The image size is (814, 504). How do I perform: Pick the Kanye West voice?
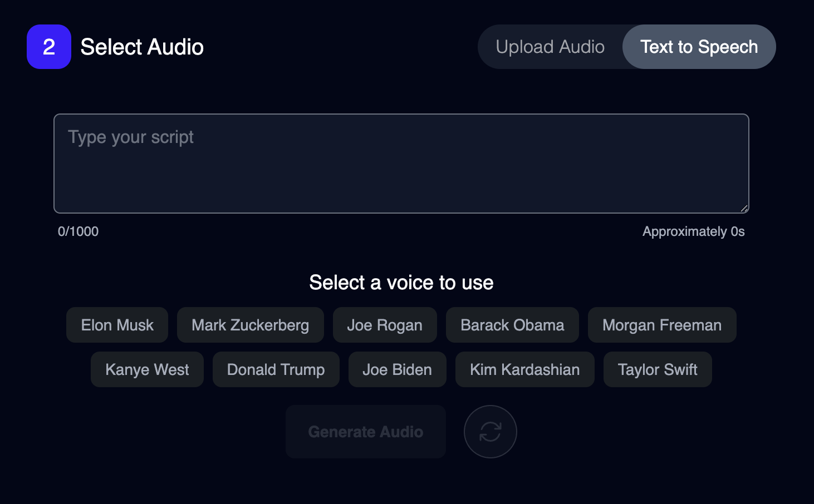[147, 369]
